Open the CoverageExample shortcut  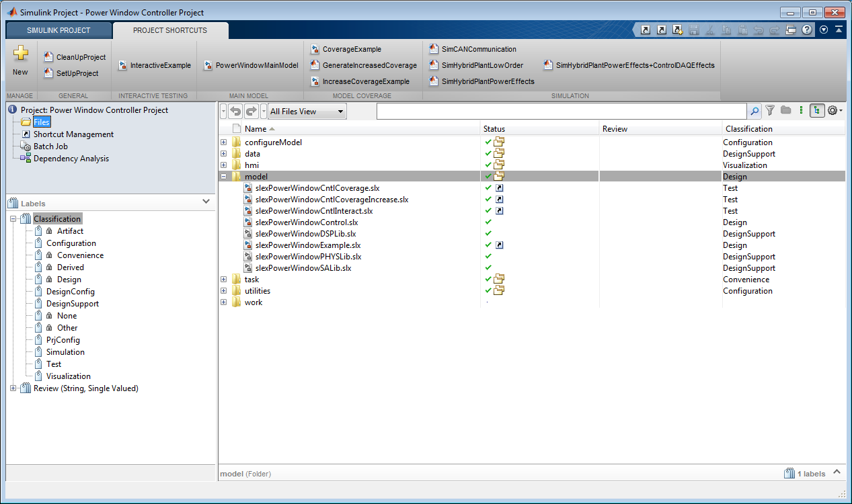346,50
